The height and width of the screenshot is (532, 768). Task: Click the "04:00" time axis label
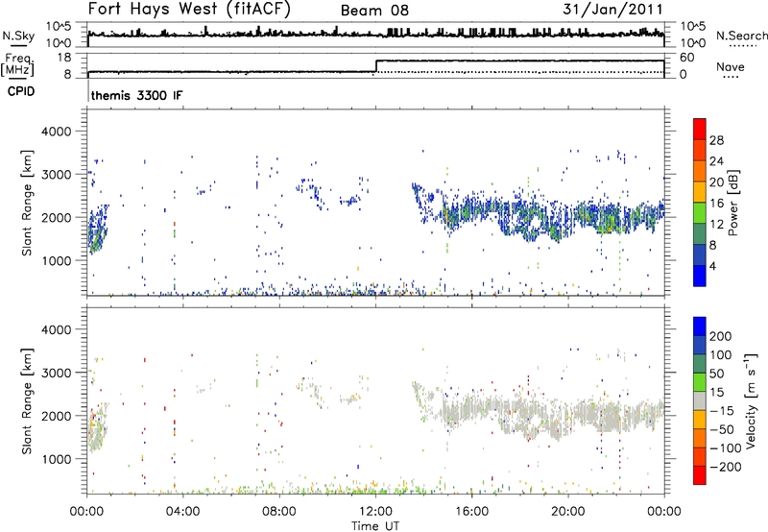click(x=182, y=512)
